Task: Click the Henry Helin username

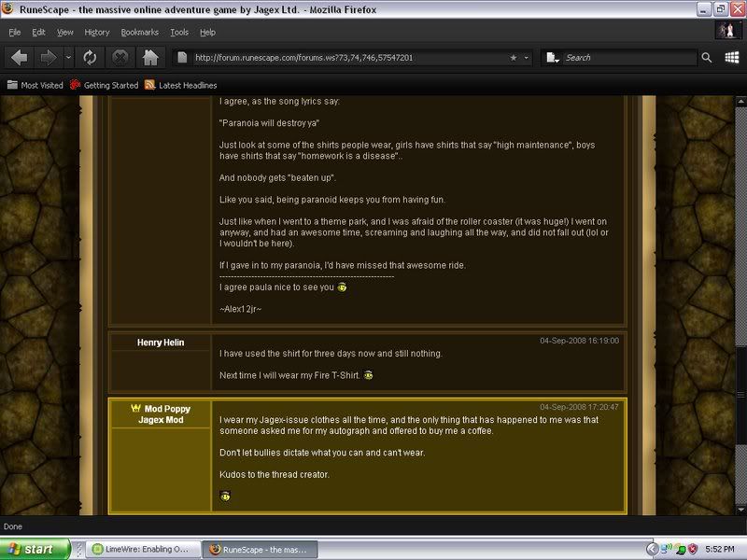Action: pos(161,343)
